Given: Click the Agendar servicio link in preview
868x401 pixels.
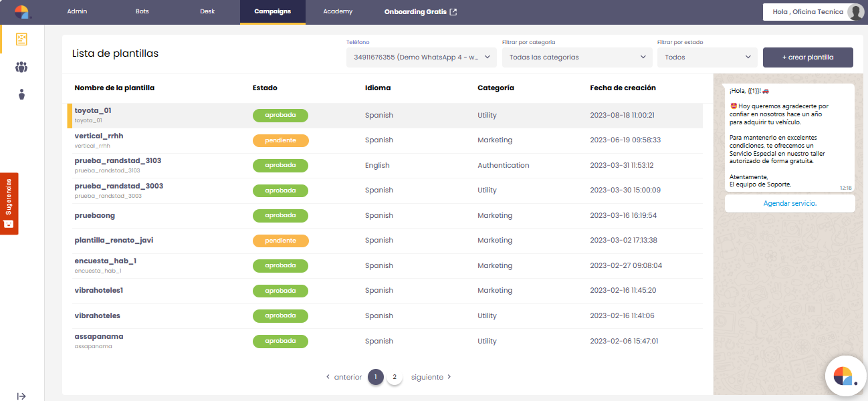Looking at the screenshot, I should (x=790, y=203).
